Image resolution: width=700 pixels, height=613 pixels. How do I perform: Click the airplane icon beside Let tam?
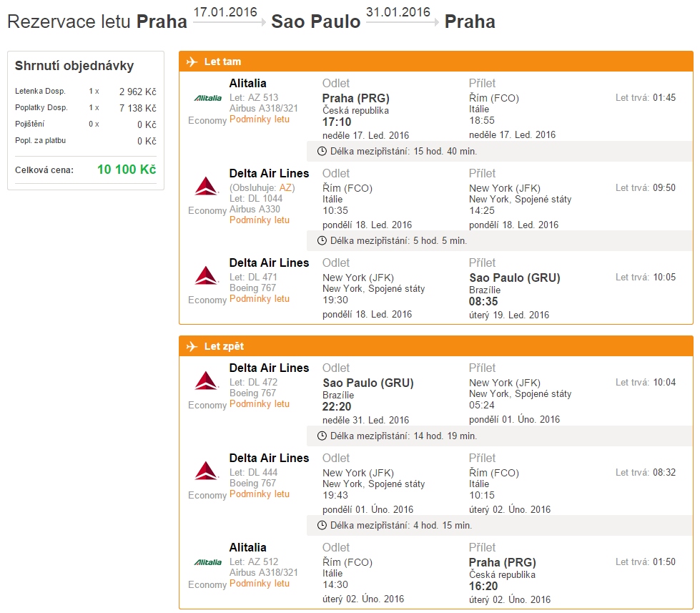(x=192, y=62)
